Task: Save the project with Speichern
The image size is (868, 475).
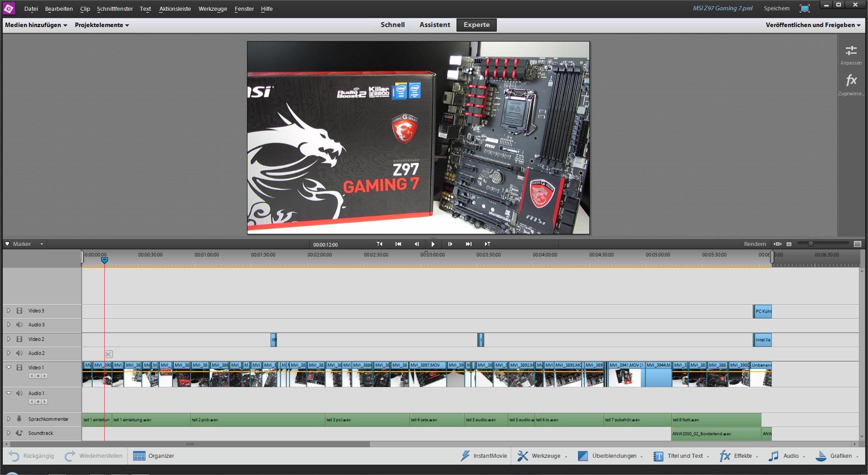Action: coord(777,9)
